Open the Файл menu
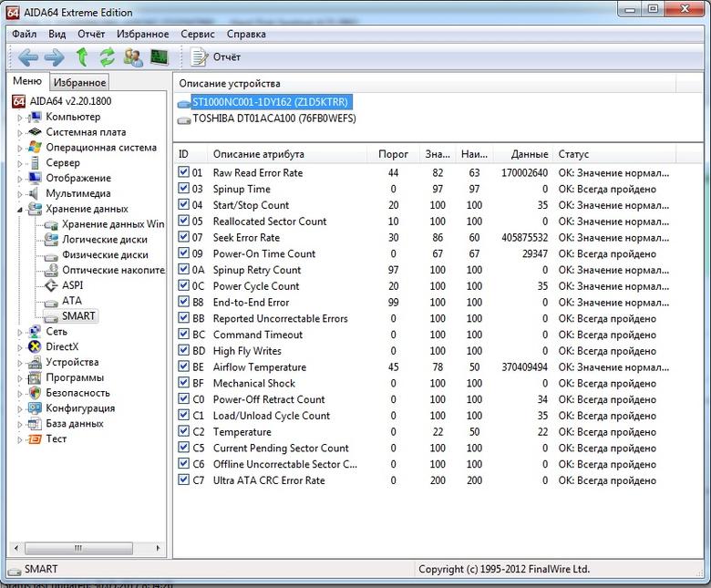 pyautogui.click(x=24, y=34)
